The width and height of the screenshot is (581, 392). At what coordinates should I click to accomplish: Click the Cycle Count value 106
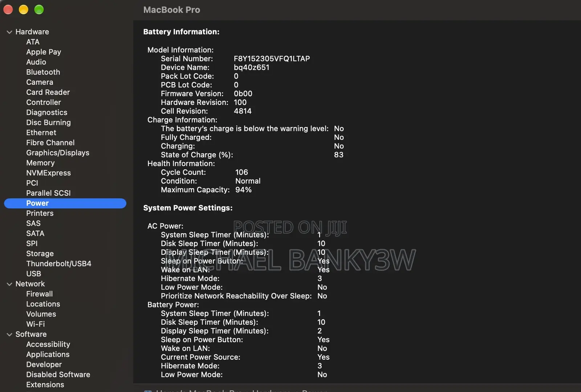pyautogui.click(x=241, y=172)
